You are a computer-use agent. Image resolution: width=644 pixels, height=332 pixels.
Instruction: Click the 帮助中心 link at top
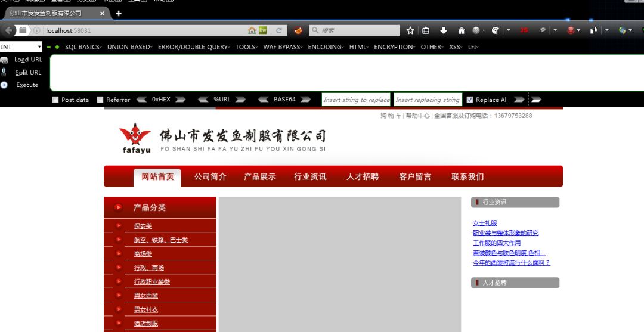(x=417, y=116)
